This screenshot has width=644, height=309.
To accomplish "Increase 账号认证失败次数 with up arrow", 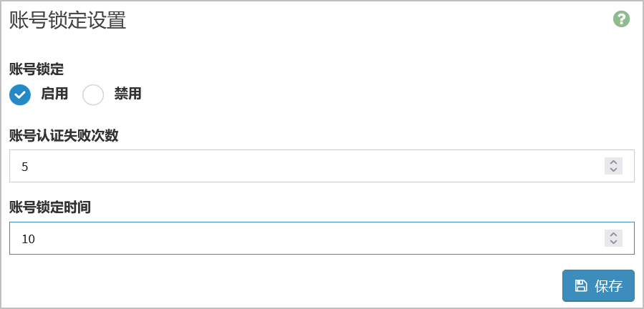I will [x=614, y=162].
